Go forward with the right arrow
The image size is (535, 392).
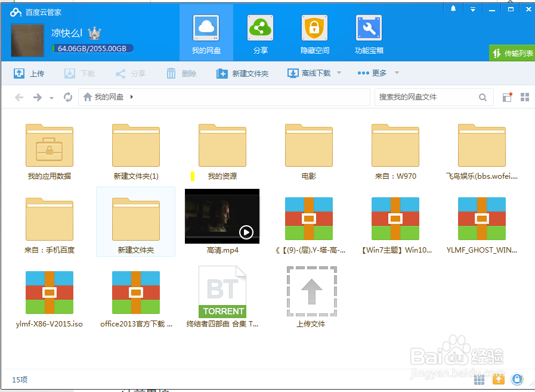point(37,98)
